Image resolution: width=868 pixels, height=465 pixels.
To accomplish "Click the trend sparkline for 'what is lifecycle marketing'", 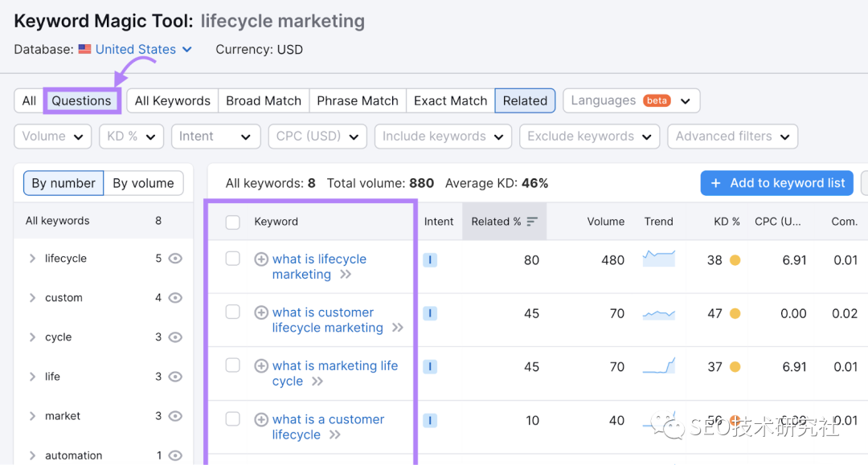I will tap(659, 259).
